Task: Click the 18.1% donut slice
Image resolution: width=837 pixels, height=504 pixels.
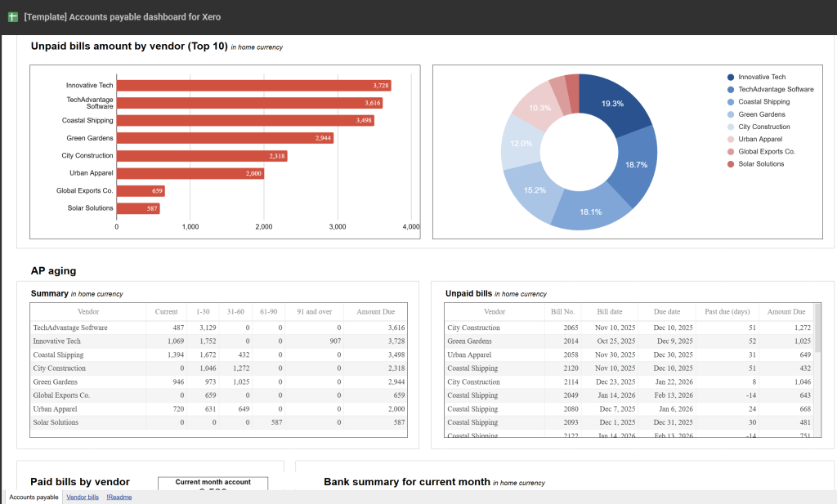Action: pyautogui.click(x=591, y=212)
